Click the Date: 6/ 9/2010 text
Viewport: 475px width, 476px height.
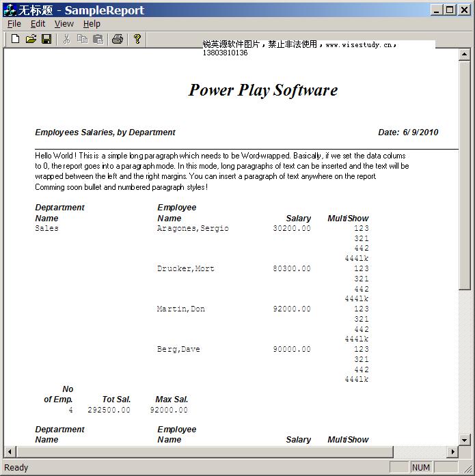pos(408,132)
